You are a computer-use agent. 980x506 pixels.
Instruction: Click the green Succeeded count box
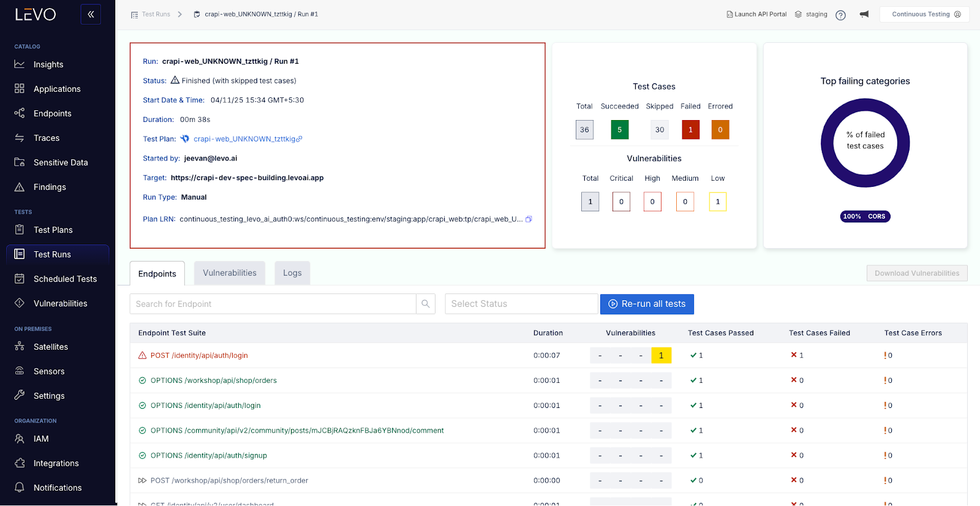620,130
